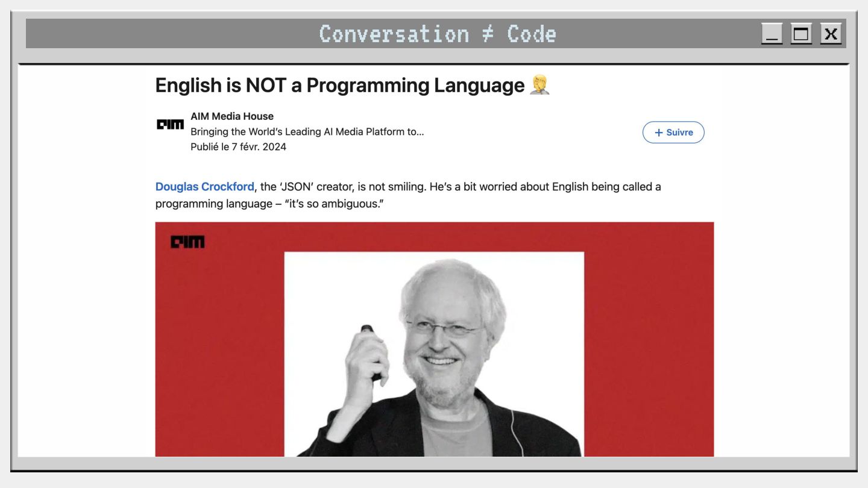Minimize the Conversation ≠ Code window
This screenshot has height=488, width=868.
772,34
